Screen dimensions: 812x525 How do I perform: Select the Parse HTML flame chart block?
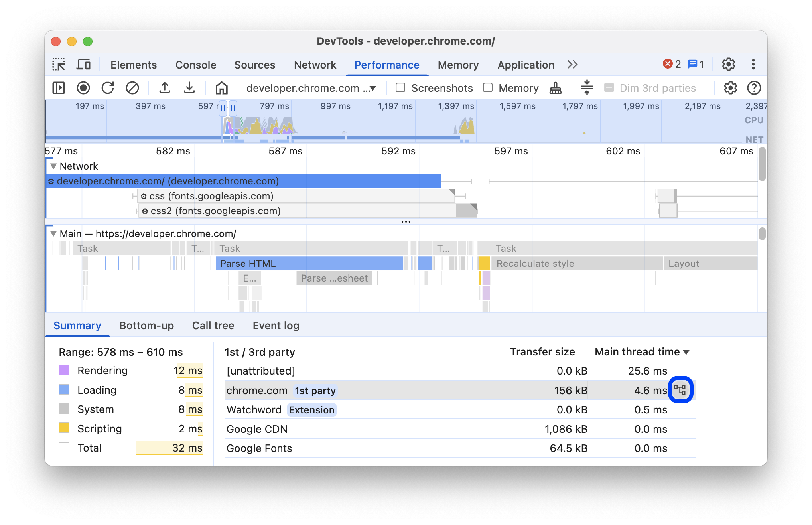[x=309, y=264]
